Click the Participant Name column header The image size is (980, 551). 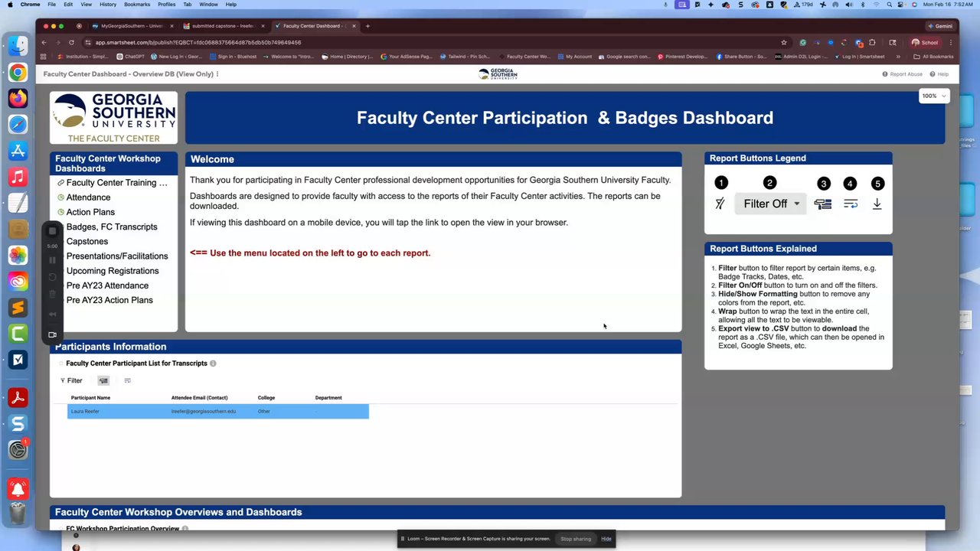pos(90,398)
